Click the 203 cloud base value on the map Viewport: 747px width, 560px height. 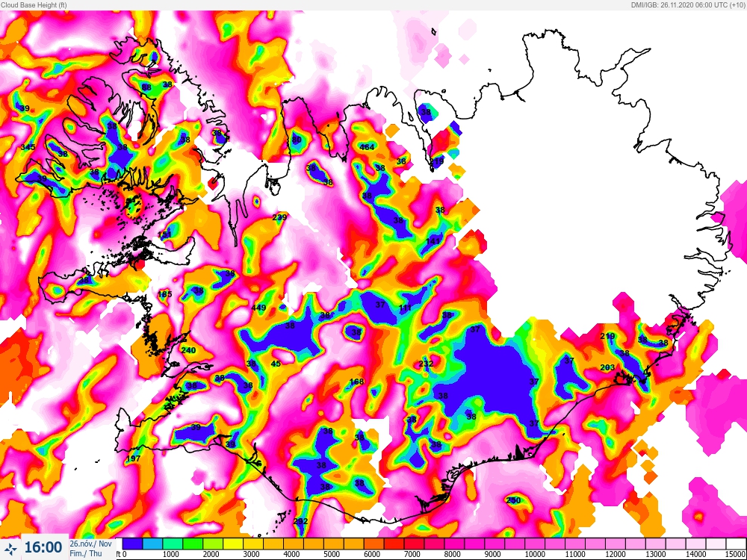pyautogui.click(x=607, y=367)
